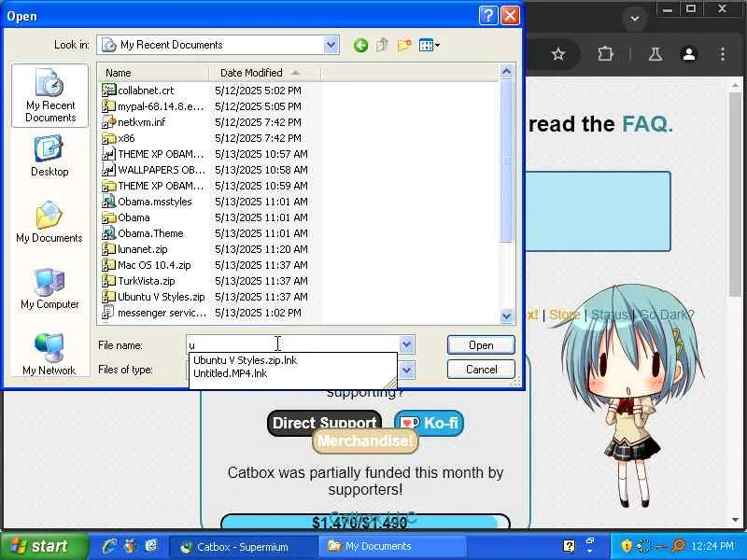Screen dimensions: 747x560
Task: Click the taskbar clock showing 12:24 PM
Action: pyautogui.click(x=712, y=546)
